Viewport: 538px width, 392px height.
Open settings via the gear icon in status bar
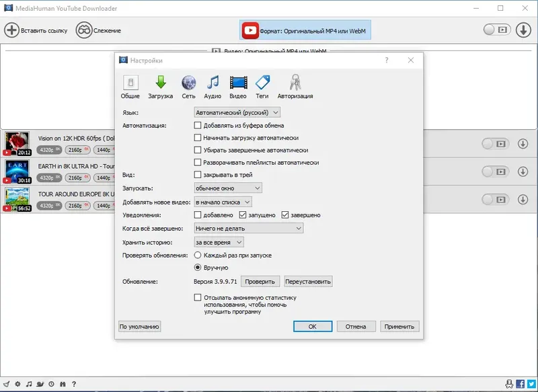[x=18, y=384]
